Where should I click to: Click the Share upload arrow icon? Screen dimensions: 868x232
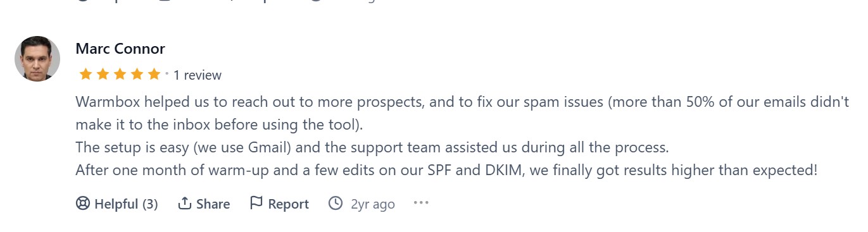[x=185, y=204]
